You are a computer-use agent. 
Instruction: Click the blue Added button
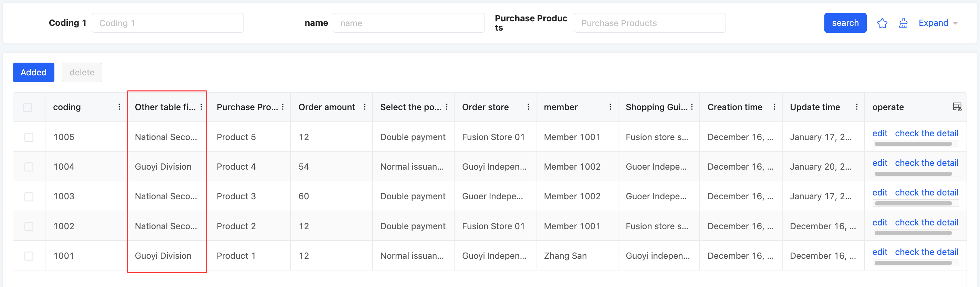pyautogui.click(x=33, y=72)
